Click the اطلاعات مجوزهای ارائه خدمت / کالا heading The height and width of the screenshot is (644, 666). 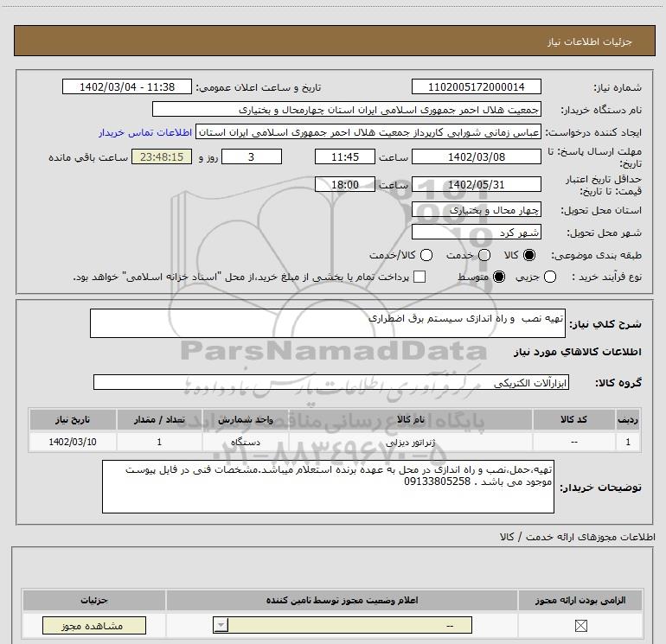pos(577,537)
